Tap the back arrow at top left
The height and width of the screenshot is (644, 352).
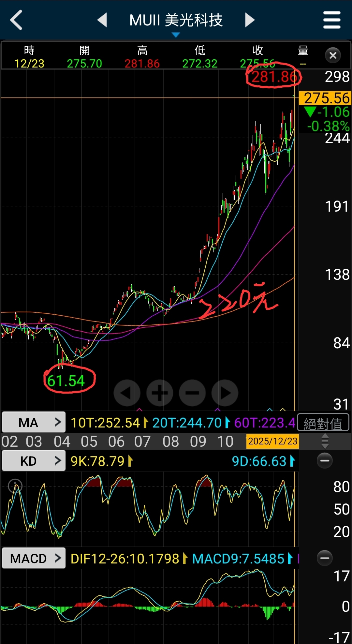point(16,20)
